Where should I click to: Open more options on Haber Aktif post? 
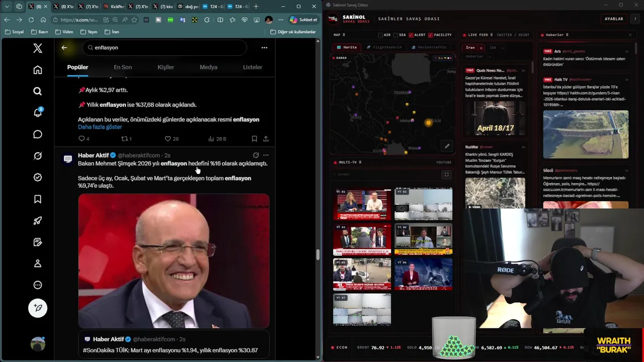[266, 155]
